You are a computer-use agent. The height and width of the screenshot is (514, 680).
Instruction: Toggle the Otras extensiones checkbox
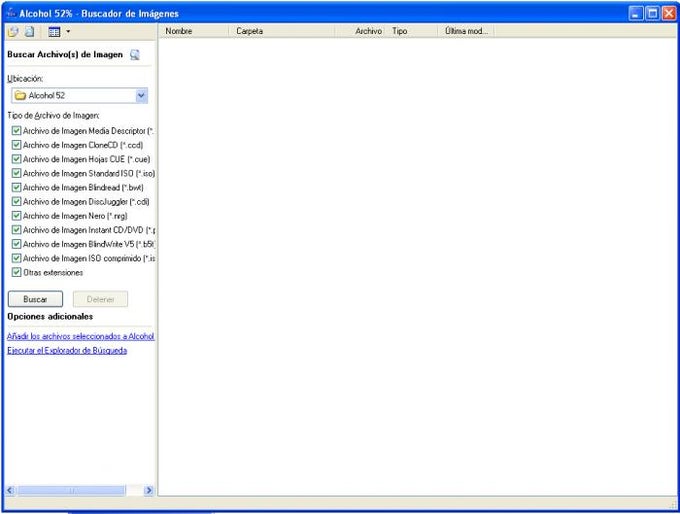tap(16, 272)
